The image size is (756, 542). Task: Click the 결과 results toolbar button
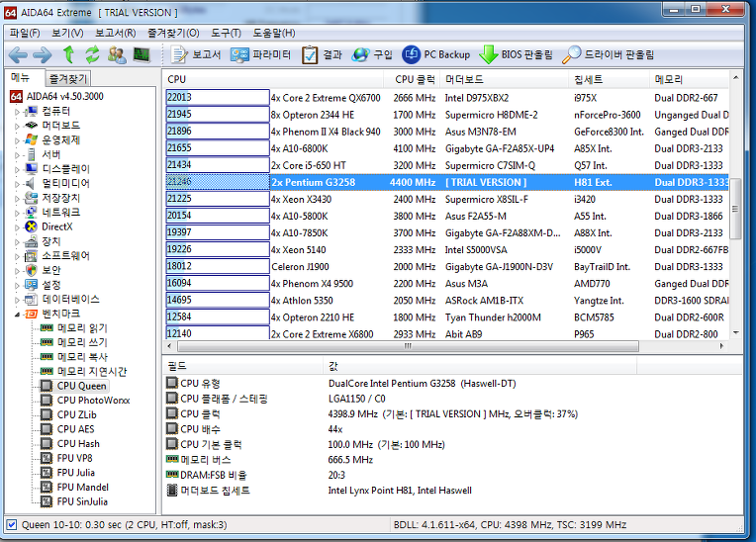pyautogui.click(x=322, y=55)
